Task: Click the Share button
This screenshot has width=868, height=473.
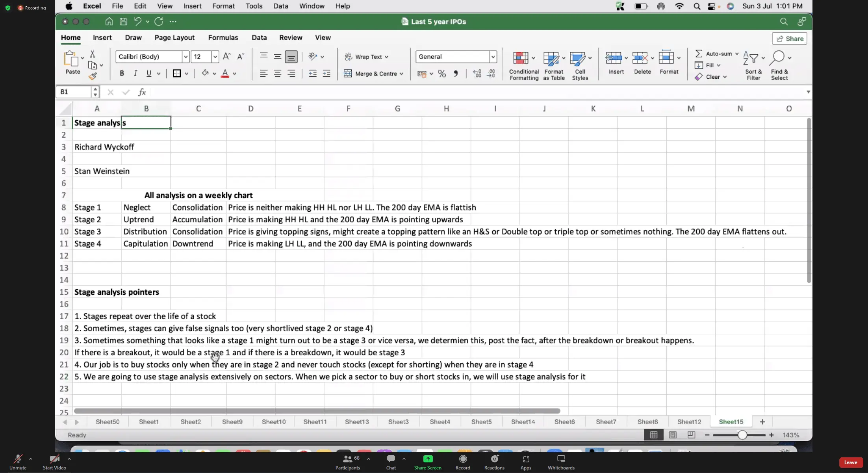Action: (789, 39)
